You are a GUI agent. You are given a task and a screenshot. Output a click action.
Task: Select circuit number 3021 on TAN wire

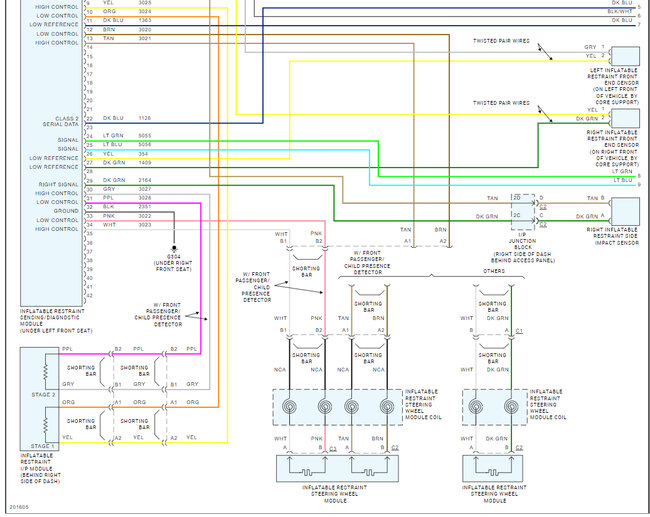(145, 39)
